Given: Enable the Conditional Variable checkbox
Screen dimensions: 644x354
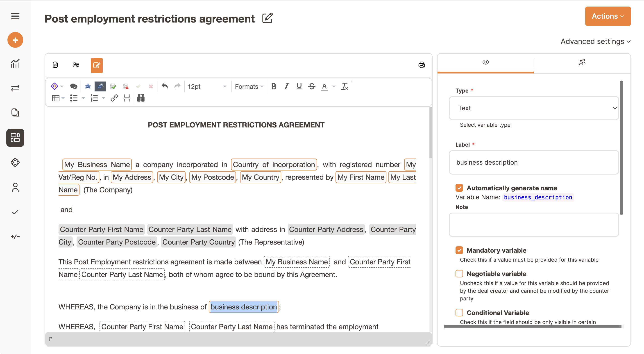Looking at the screenshot, I should pos(459,313).
